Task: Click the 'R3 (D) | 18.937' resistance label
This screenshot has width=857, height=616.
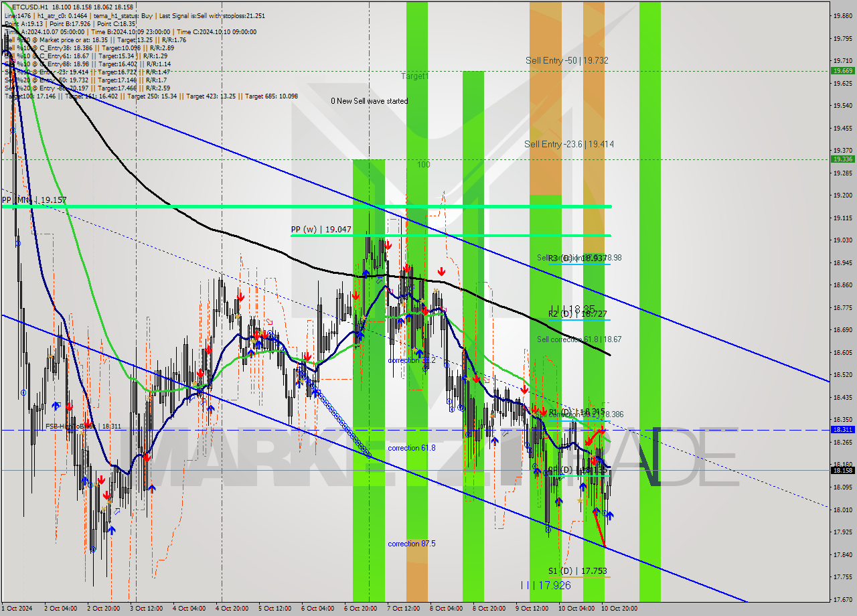Action: click(x=578, y=258)
